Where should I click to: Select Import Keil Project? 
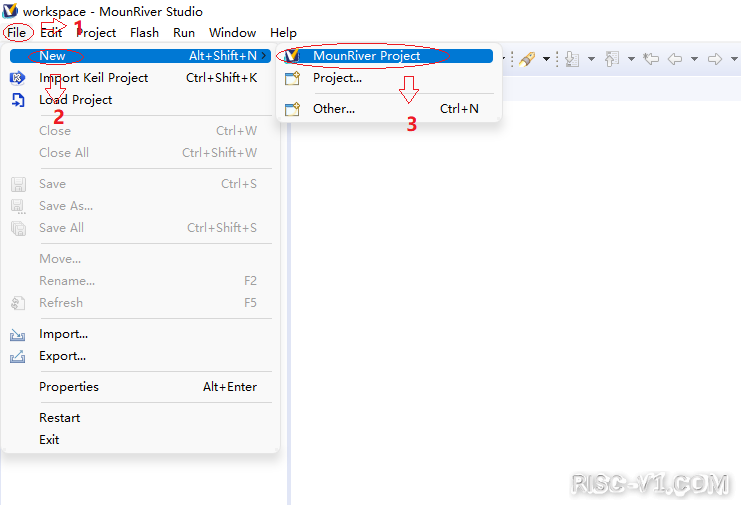140,78
